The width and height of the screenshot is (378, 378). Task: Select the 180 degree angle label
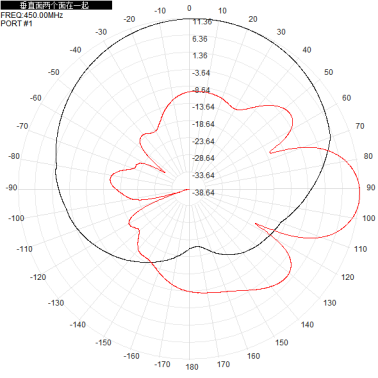[x=192, y=367]
